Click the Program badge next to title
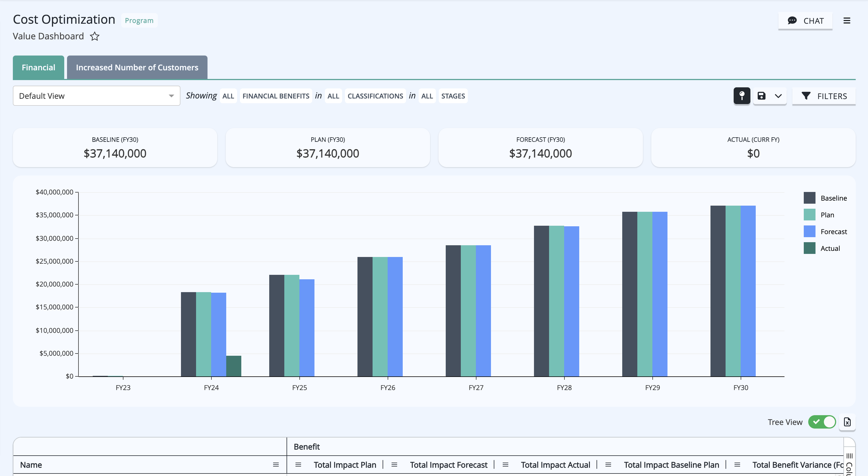 tap(139, 21)
